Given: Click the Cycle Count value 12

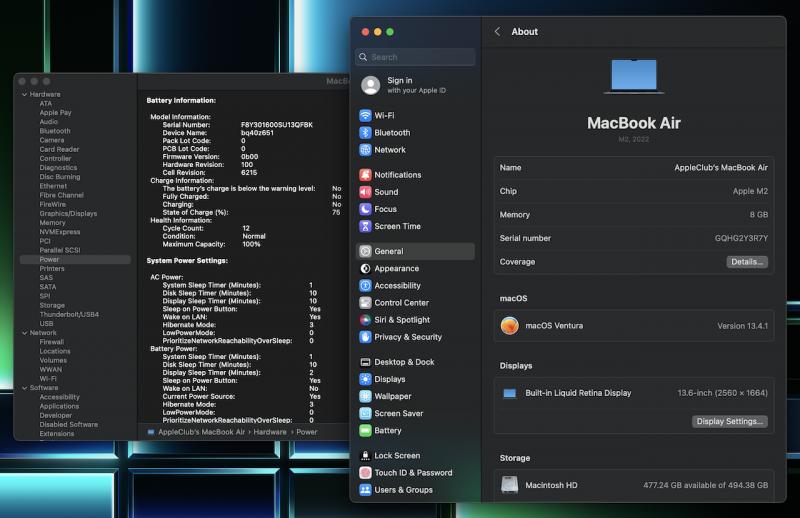Looking at the screenshot, I should tap(246, 228).
